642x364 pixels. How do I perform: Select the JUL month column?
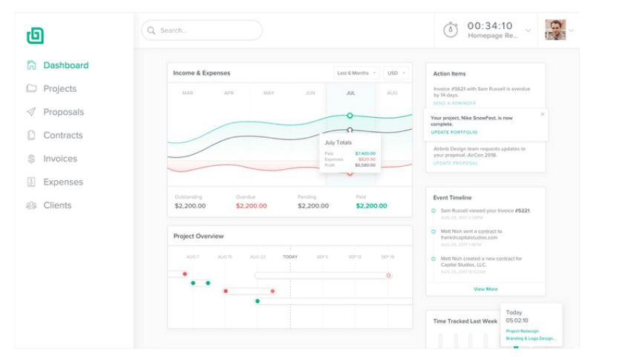click(x=350, y=93)
